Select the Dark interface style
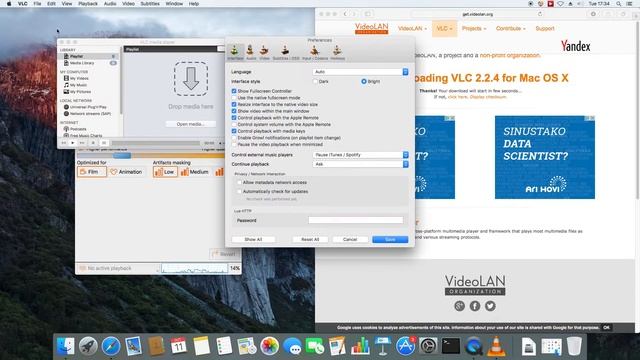The width and height of the screenshot is (640, 360). tap(315, 82)
